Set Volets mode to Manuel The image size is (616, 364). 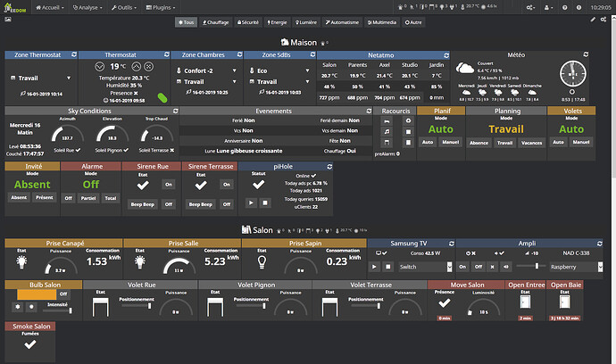(x=580, y=142)
